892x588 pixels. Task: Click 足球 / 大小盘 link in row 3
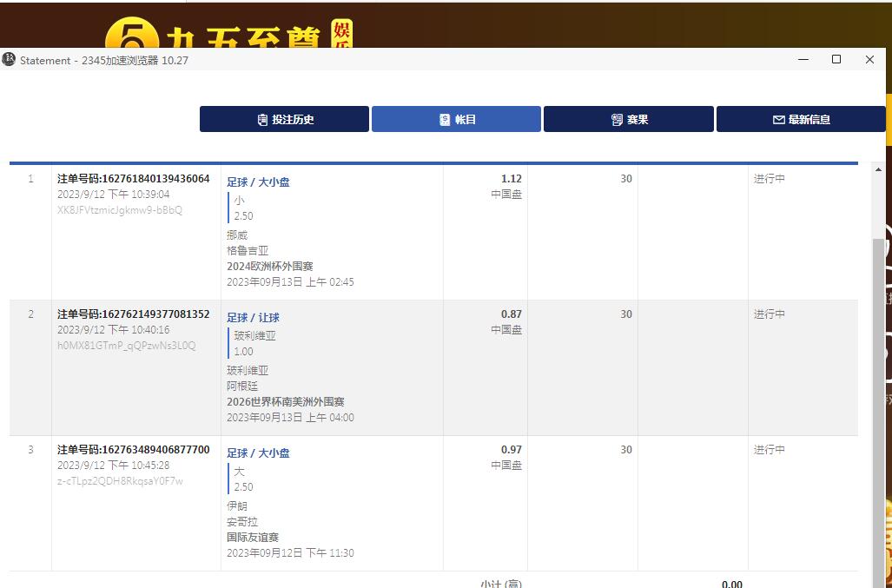[258, 453]
